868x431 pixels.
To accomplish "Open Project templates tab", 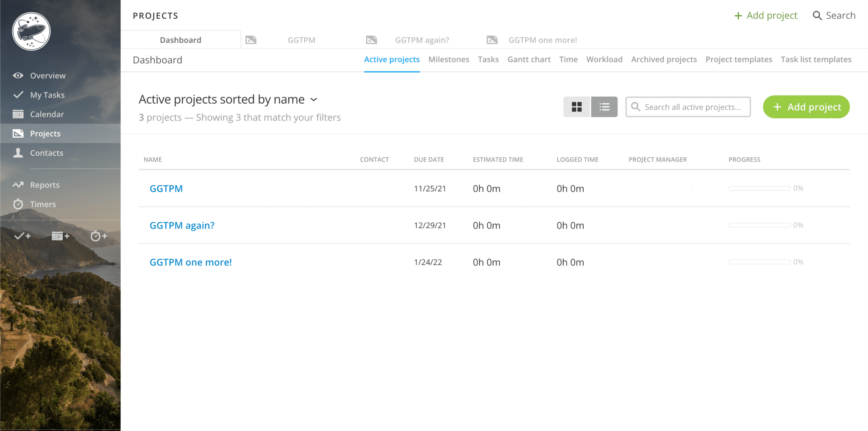I will click(x=739, y=59).
